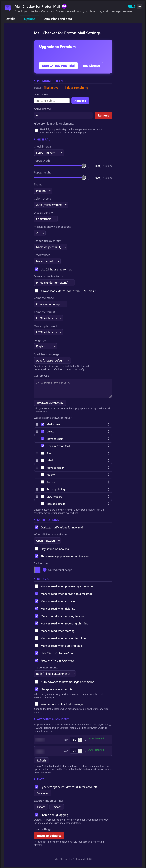
Task: Click reorder arrows on Delete row
Action: click(109, 431)
